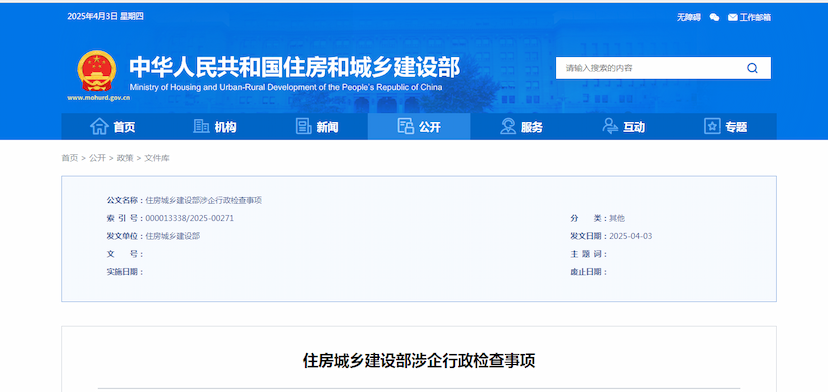
Task: Click index number 000013338/2025-00271
Action: (190, 218)
